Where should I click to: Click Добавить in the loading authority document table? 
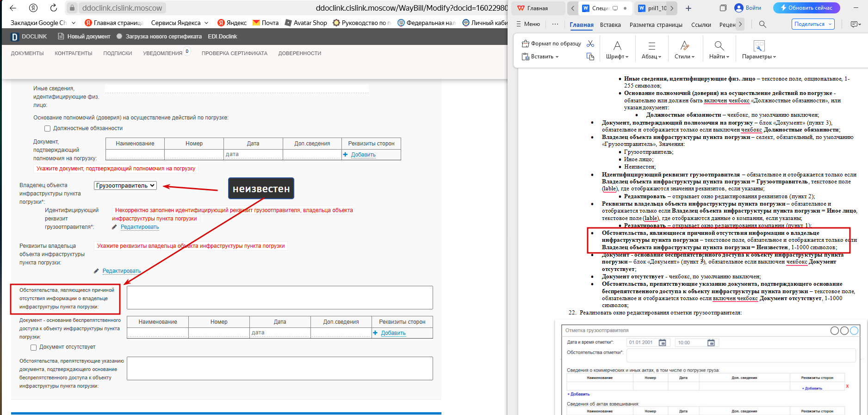coord(363,155)
